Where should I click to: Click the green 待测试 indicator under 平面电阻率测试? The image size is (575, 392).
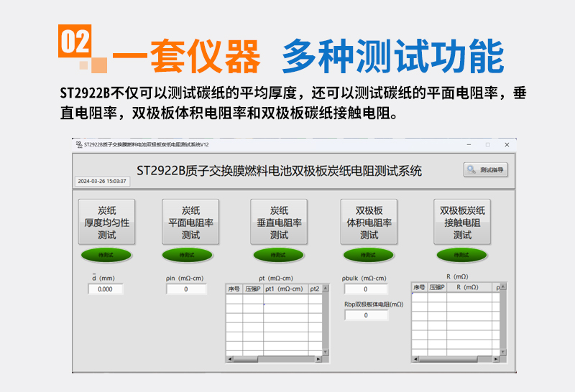pyautogui.click(x=187, y=255)
